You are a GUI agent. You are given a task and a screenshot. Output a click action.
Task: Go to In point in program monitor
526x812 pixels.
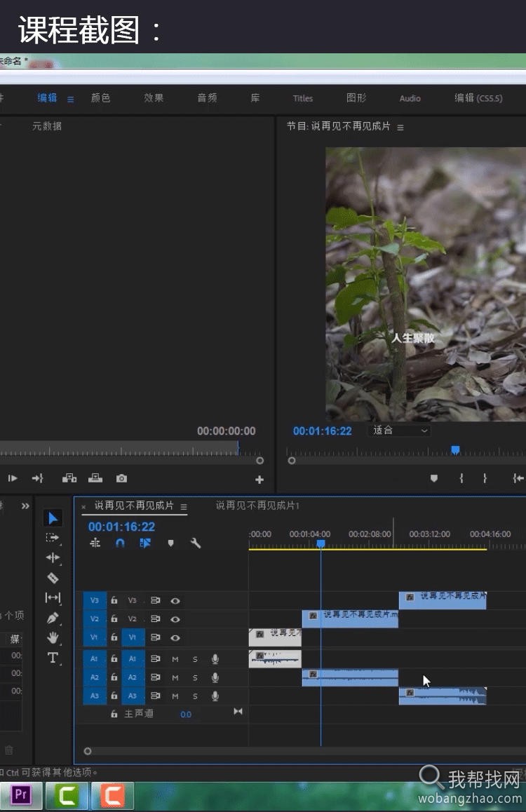[x=518, y=478]
